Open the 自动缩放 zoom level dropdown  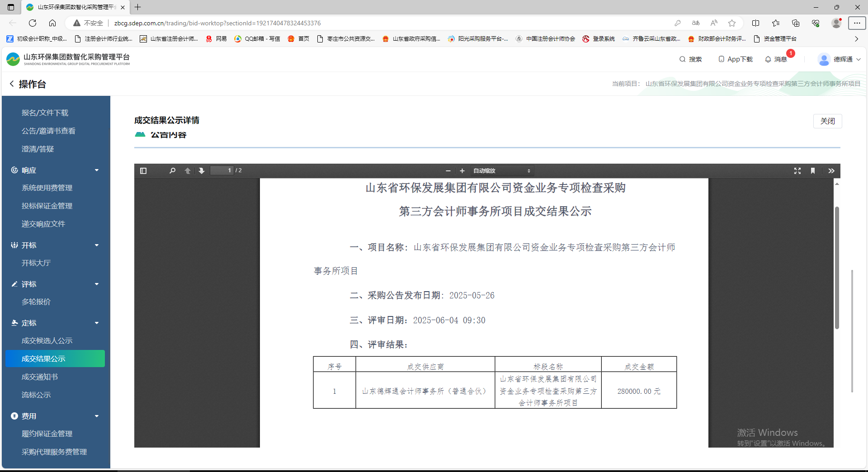pos(501,171)
